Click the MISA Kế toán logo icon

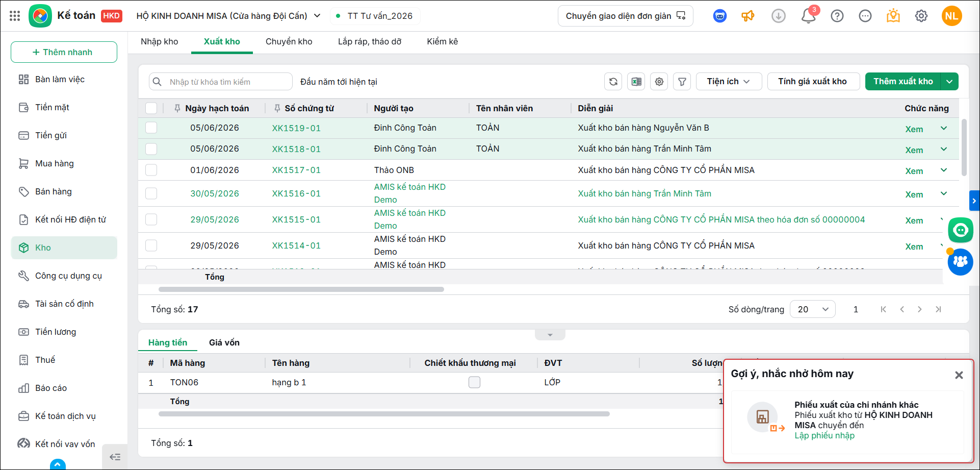[x=40, y=16]
